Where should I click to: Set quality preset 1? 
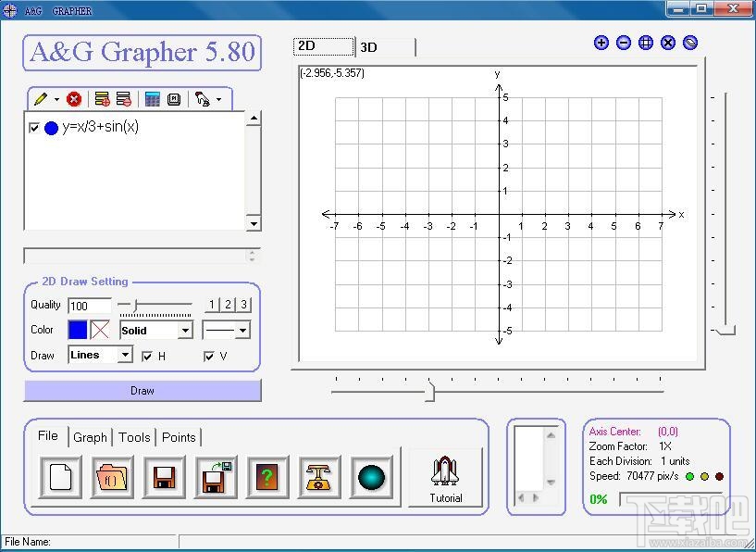[212, 305]
